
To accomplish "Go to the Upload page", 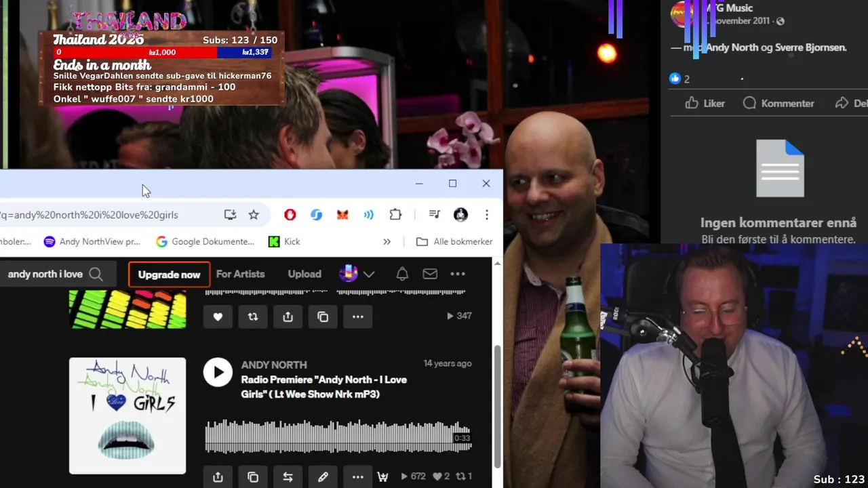I will (x=304, y=274).
